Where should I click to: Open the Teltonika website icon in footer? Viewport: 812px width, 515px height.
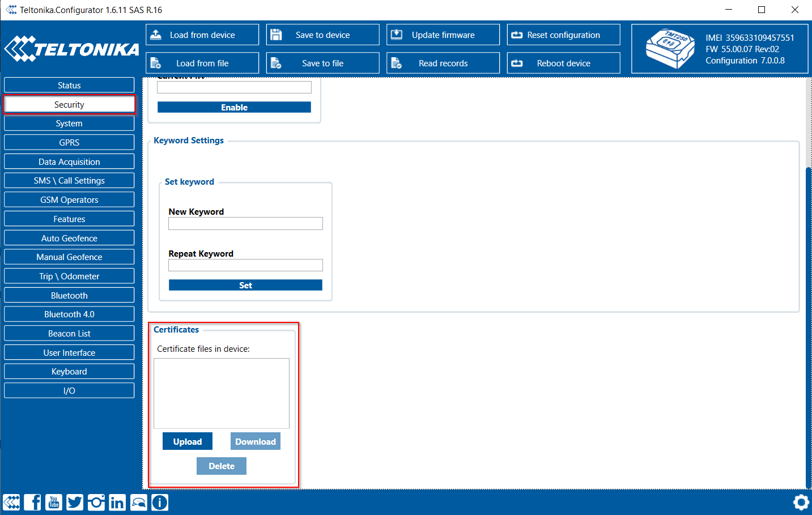pos(12,502)
